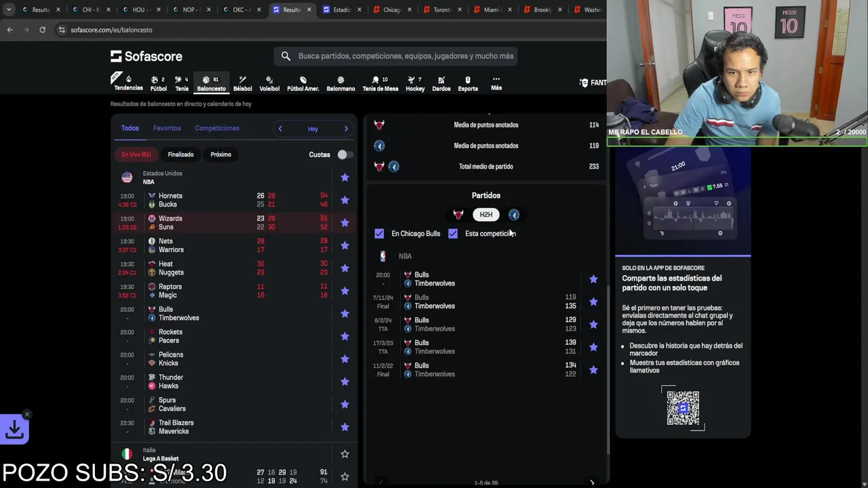Favorite the Nets vs Warriors game star
Image resolution: width=868 pixels, height=488 pixels.
[x=344, y=245]
